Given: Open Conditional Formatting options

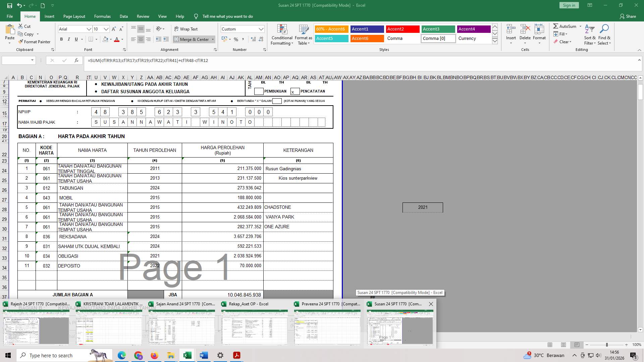Looking at the screenshot, I should [x=282, y=35].
